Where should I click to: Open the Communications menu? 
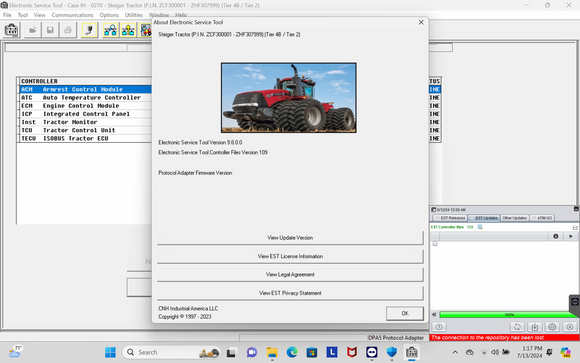pyautogui.click(x=72, y=15)
